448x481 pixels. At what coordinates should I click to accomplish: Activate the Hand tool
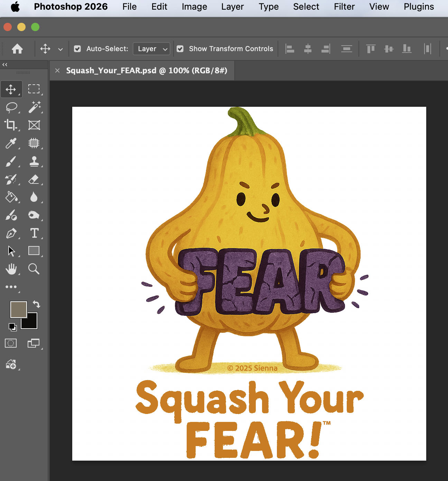(x=11, y=269)
